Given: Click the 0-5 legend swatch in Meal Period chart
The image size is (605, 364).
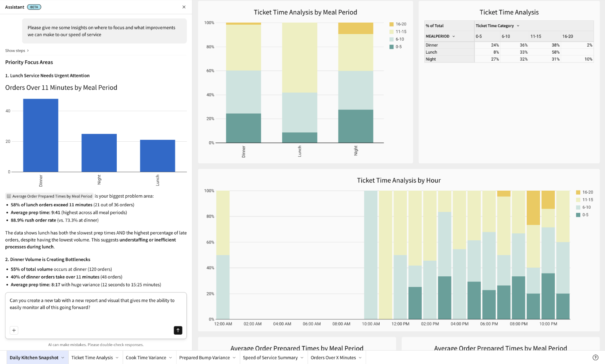Looking at the screenshot, I should click(x=391, y=47).
